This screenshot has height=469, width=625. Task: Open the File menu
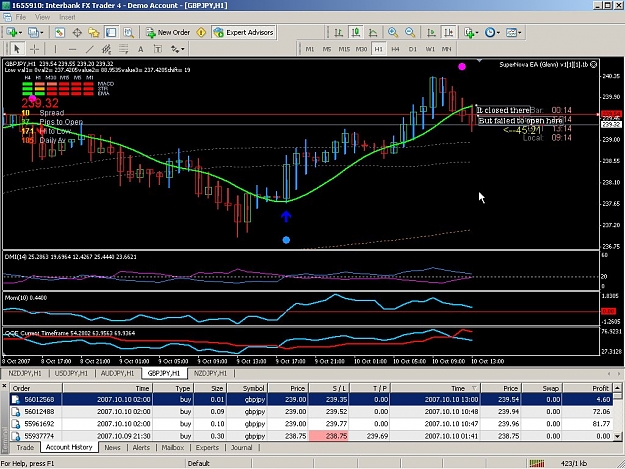(x=21, y=17)
